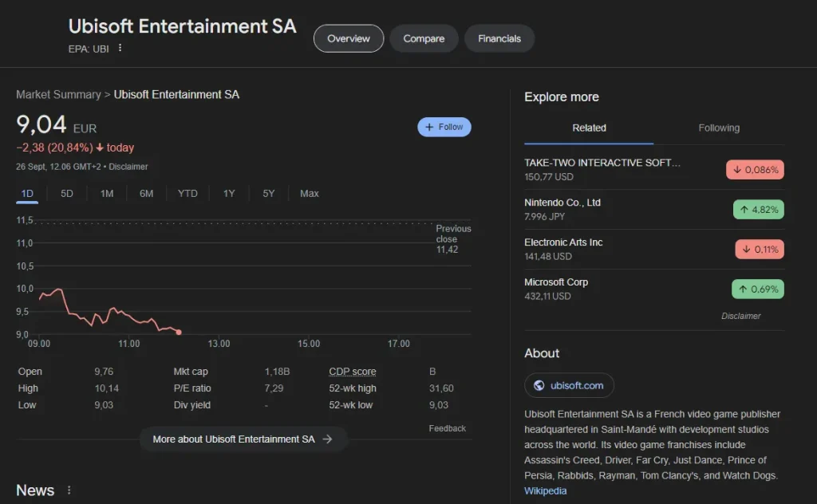This screenshot has height=504, width=817.
Task: Select the YTD chart time range
Action: coord(187,194)
